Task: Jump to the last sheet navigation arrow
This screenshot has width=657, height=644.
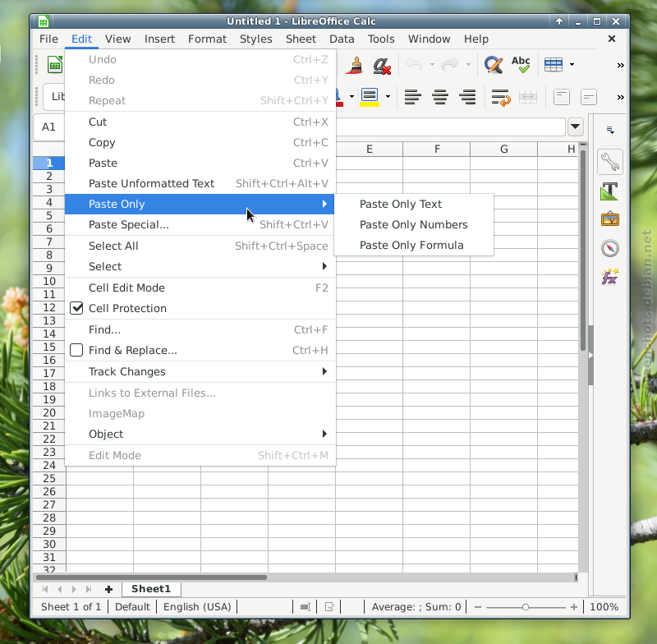Action: [89, 589]
